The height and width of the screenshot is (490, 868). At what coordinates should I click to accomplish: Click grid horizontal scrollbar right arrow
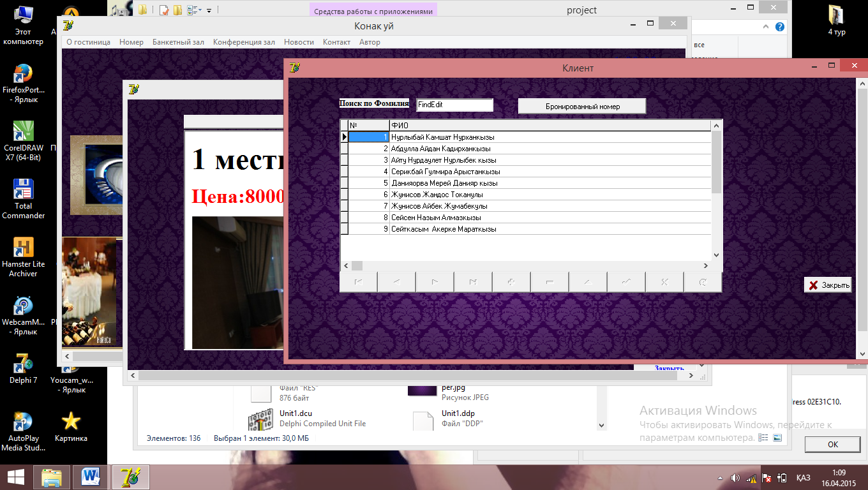[706, 265]
